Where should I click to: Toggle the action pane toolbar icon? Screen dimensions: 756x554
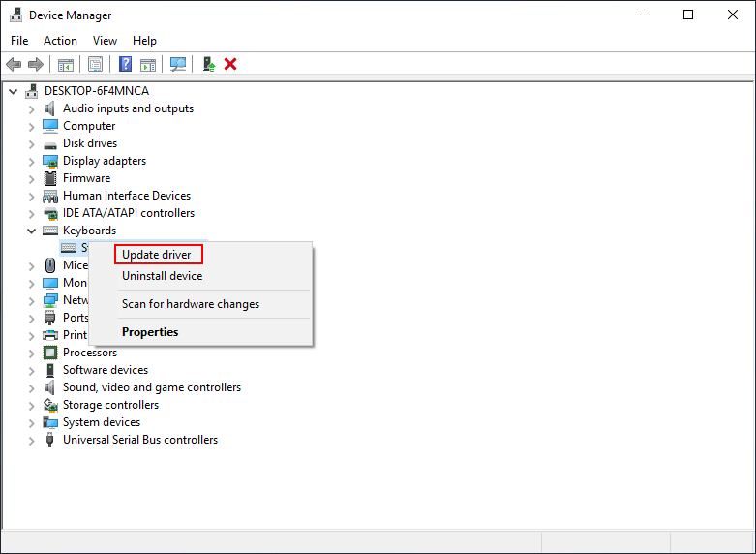pyautogui.click(x=148, y=64)
